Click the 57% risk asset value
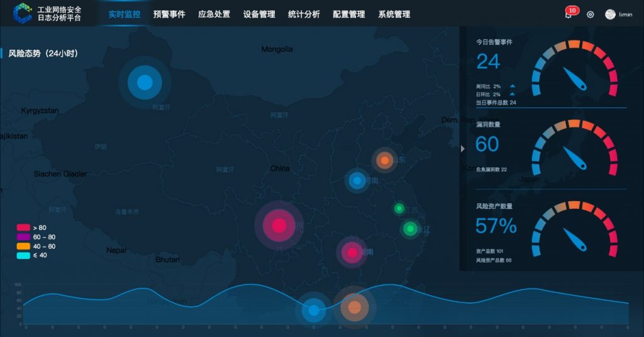This screenshot has height=337, width=644. pos(496,226)
